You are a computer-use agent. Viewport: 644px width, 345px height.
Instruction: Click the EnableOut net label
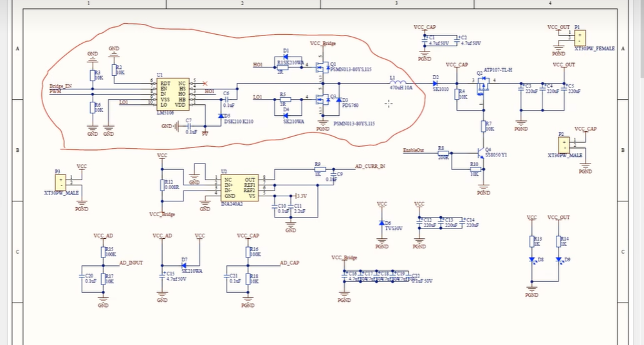click(x=413, y=151)
